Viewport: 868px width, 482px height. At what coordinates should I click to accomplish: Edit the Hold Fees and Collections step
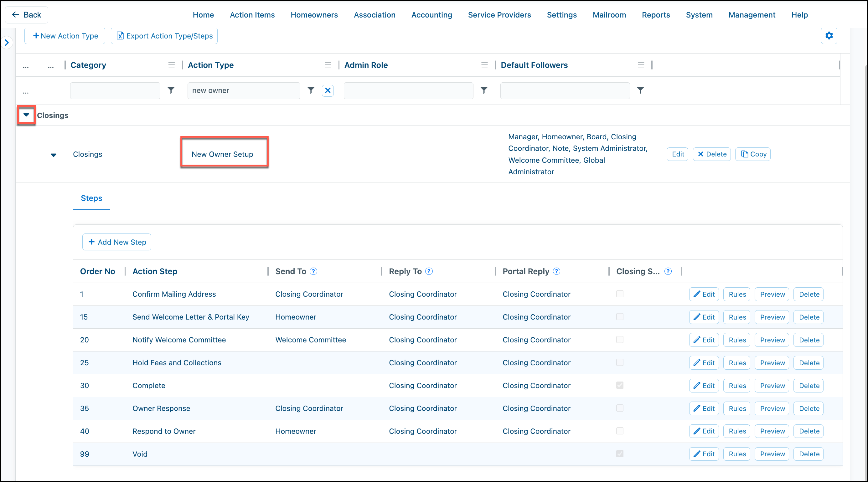point(704,363)
